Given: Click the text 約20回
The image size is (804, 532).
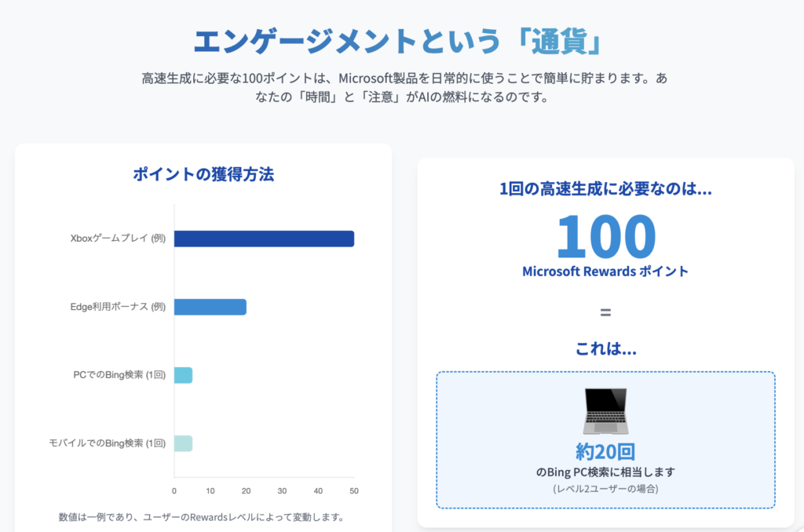Looking at the screenshot, I should coord(605,451).
